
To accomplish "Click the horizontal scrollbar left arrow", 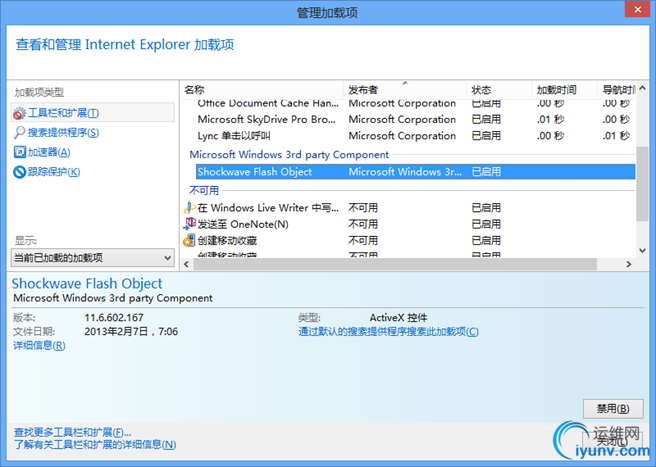I will (x=187, y=264).
